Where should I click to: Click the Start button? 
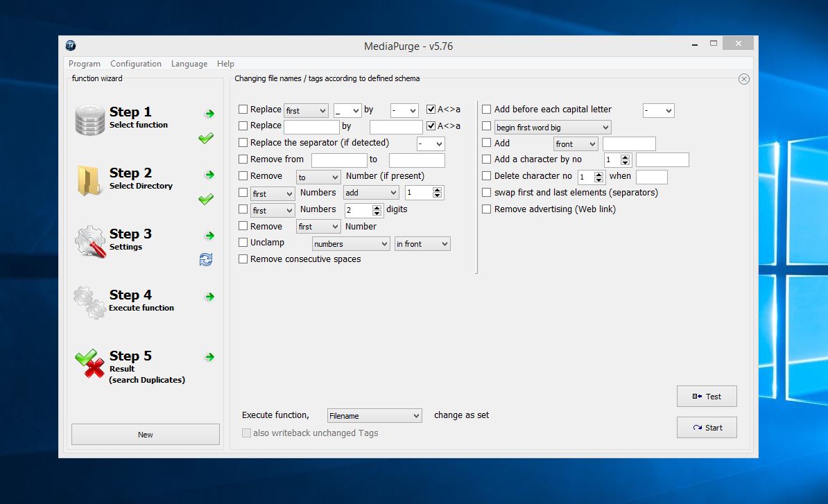tap(707, 428)
